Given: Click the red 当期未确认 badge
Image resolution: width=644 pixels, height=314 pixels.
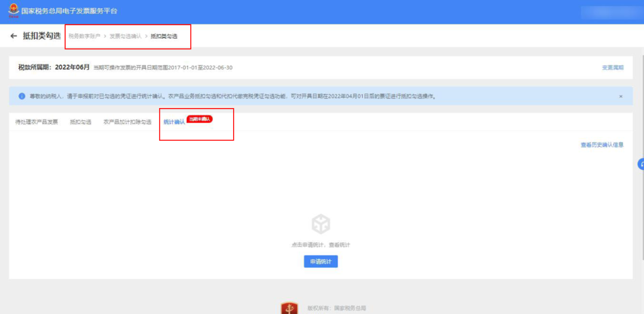Looking at the screenshot, I should 200,119.
